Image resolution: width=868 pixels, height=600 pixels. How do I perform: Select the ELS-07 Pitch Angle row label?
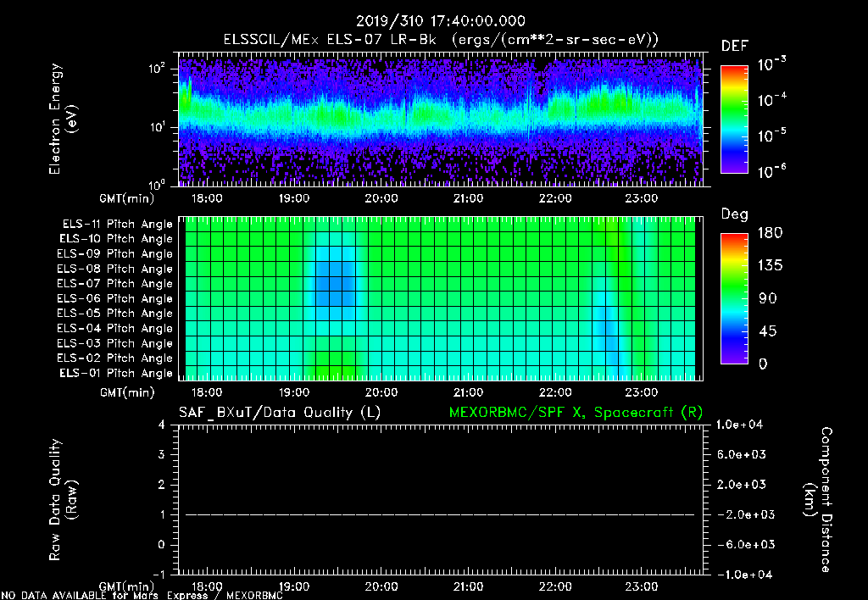coord(114,283)
